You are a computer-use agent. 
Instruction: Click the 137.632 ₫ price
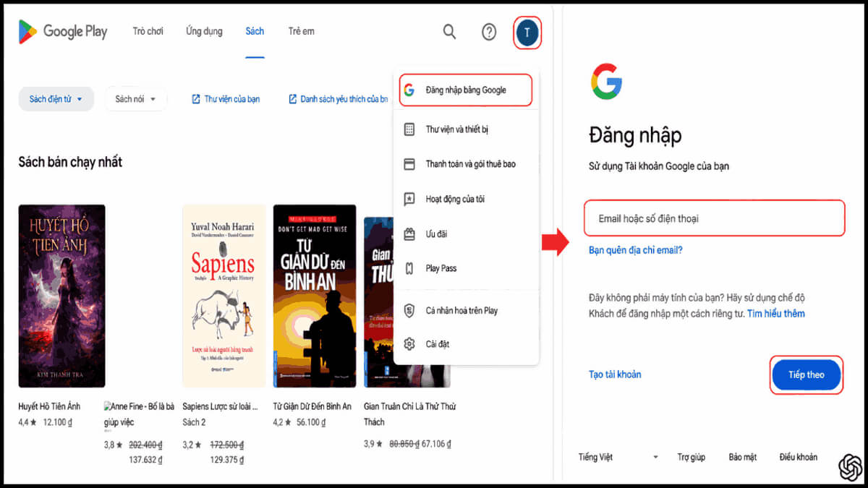[x=145, y=460]
